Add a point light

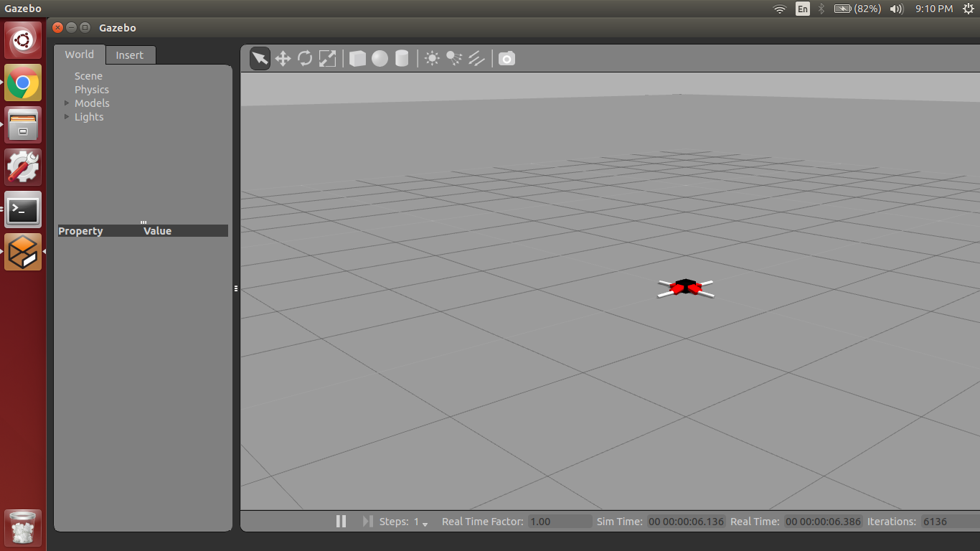(432, 59)
